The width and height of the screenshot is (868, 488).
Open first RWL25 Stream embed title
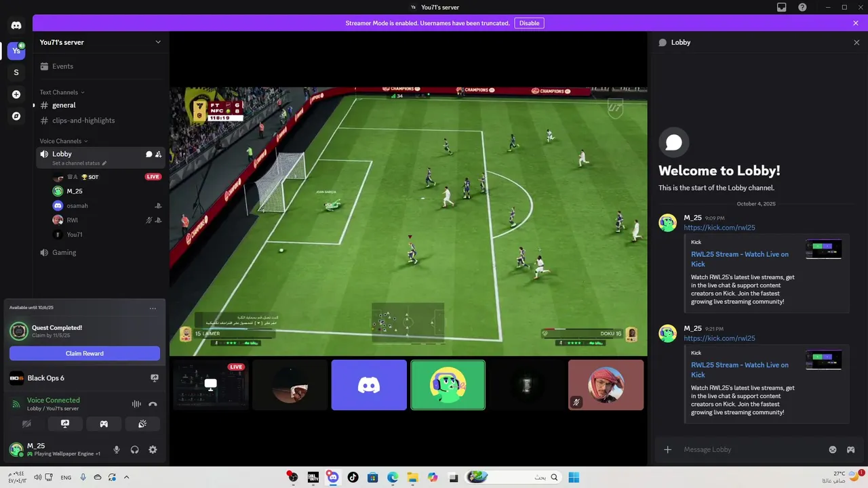(740, 259)
